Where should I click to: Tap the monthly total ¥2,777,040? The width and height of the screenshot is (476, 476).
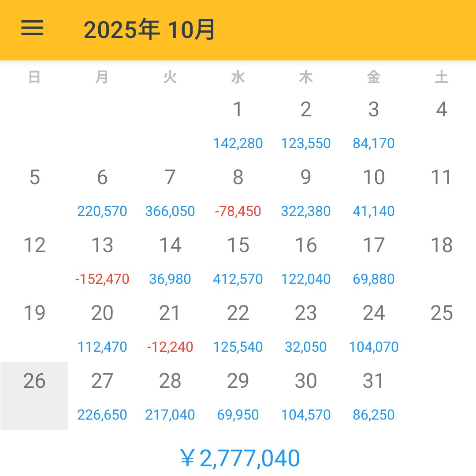click(238, 458)
